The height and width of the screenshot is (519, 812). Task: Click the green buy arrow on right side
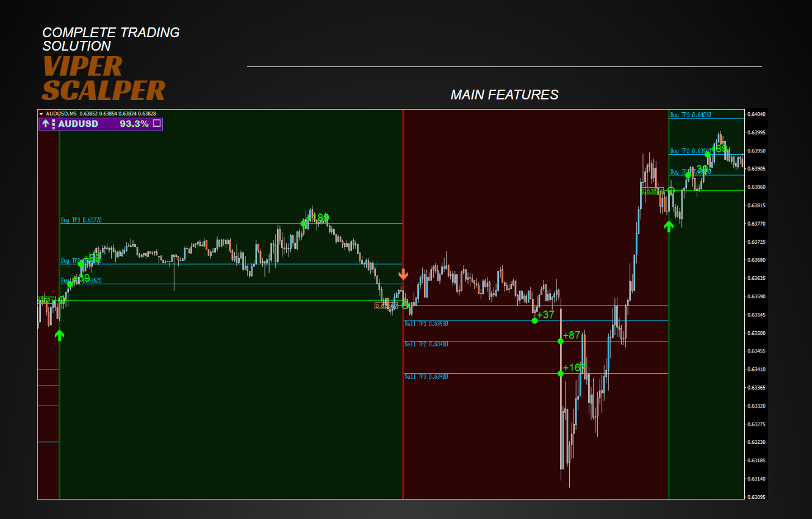[x=669, y=226]
